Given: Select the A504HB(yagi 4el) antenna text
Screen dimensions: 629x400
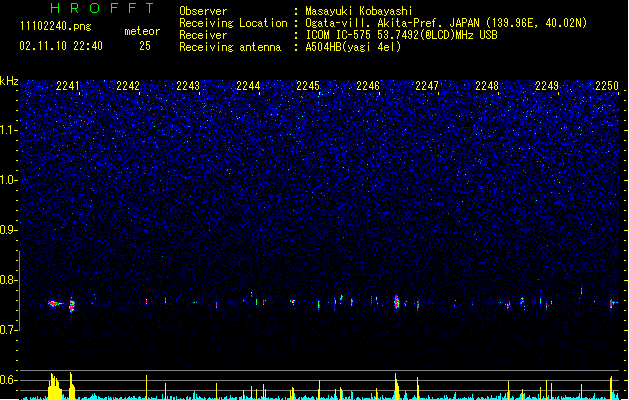Looking at the screenshot, I should point(353,47).
